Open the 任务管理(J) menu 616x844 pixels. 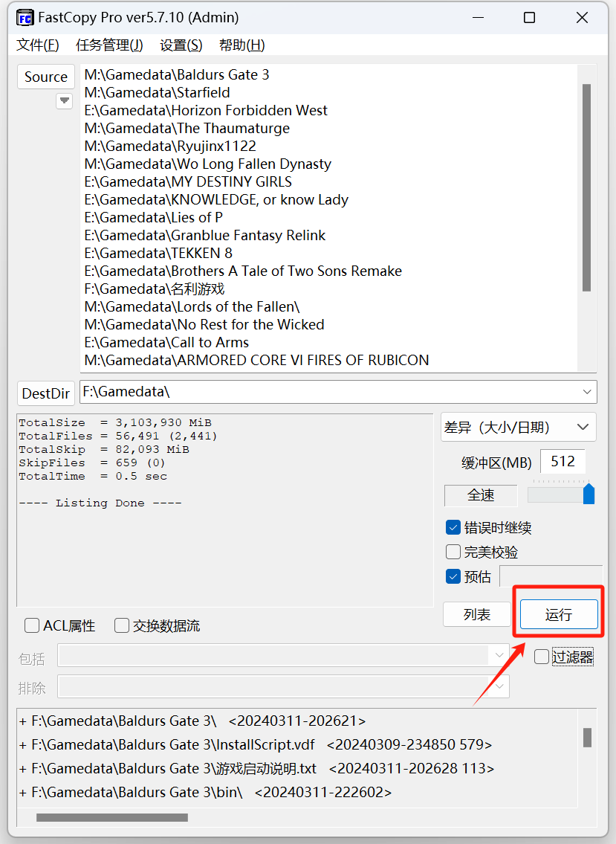(x=109, y=45)
